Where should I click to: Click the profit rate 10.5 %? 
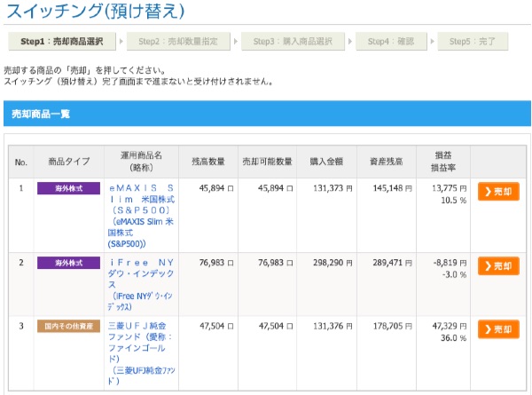pos(454,200)
